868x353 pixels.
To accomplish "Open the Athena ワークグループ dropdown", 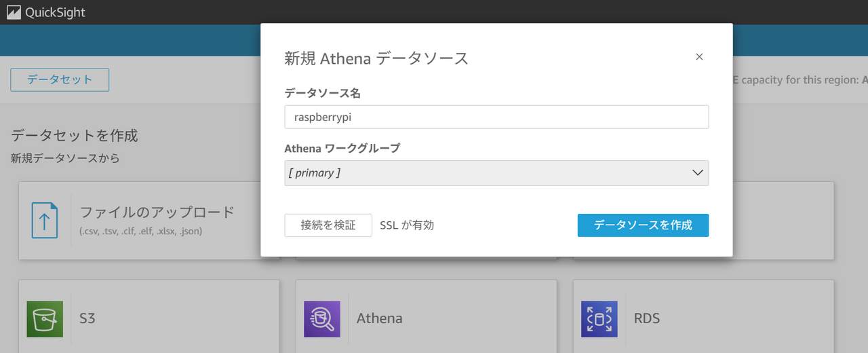I will (x=488, y=173).
